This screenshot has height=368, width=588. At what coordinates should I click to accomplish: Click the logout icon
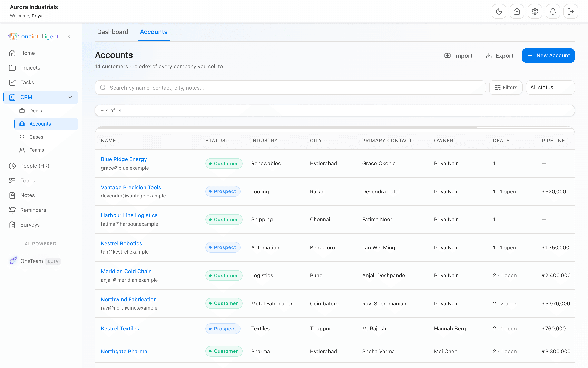[571, 11]
